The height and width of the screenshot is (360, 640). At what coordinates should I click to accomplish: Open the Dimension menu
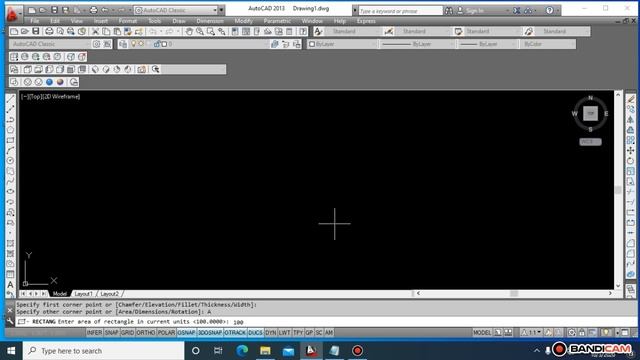tap(210, 21)
